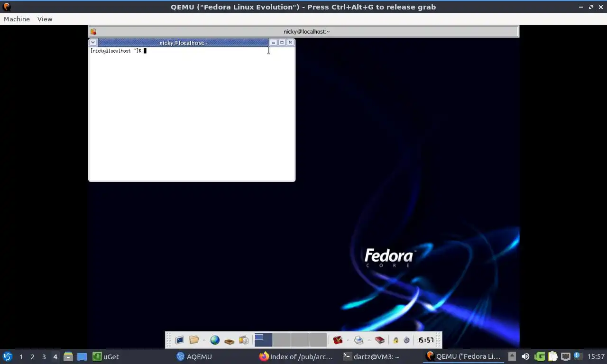Switch to host desktop 4

point(55,357)
